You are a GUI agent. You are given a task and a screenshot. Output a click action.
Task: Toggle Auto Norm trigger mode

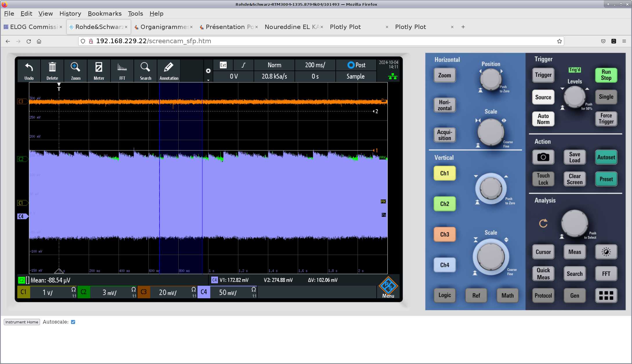point(543,119)
